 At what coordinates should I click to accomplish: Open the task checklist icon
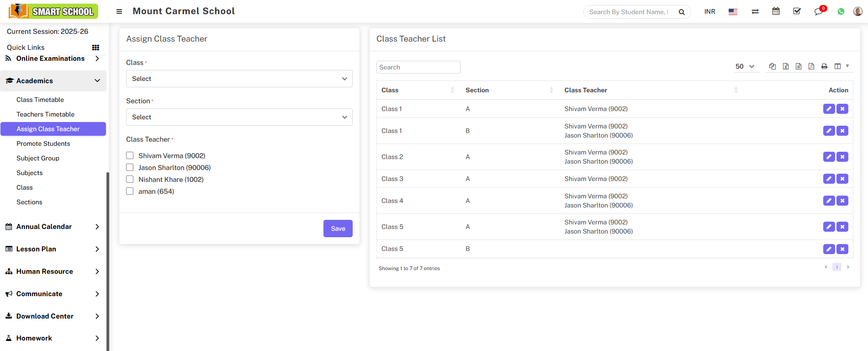pyautogui.click(x=797, y=11)
